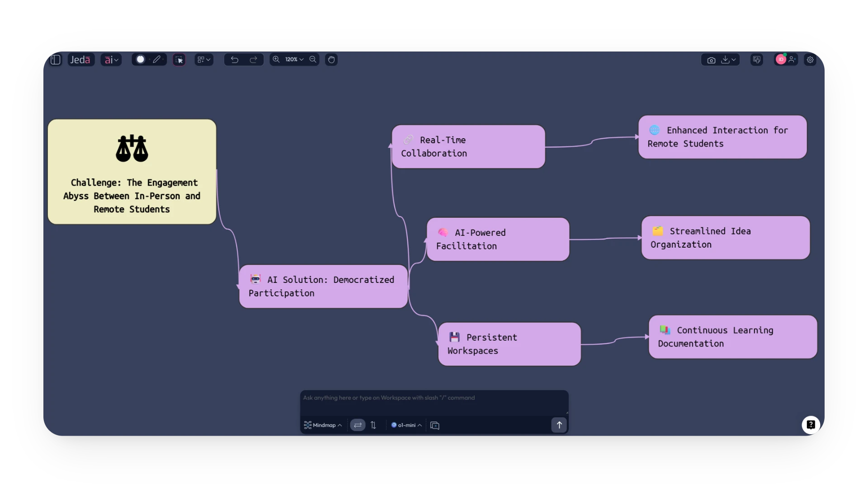Select Continuous Learning Documentation node
Viewport: 868px width, 488px height.
point(733,337)
